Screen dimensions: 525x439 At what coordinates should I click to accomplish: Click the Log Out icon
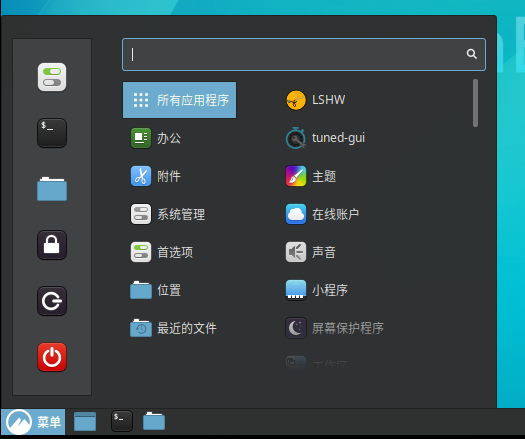coord(52,301)
